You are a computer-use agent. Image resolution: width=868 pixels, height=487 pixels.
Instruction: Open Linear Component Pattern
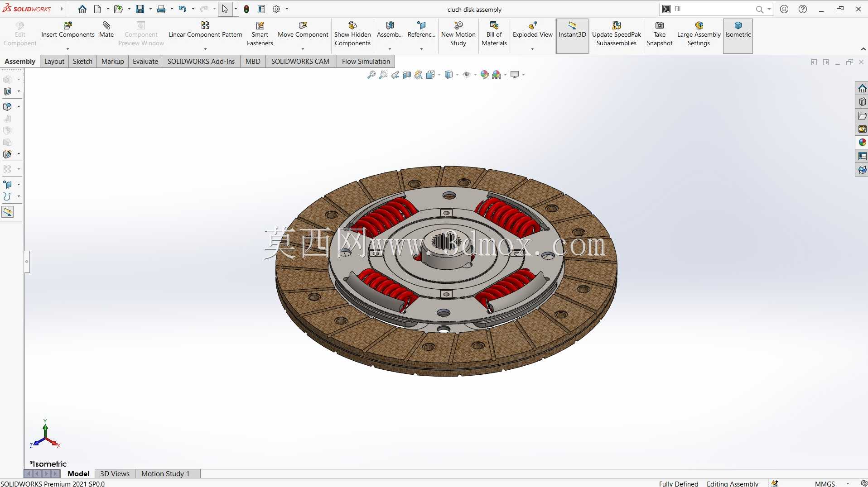coord(205,30)
